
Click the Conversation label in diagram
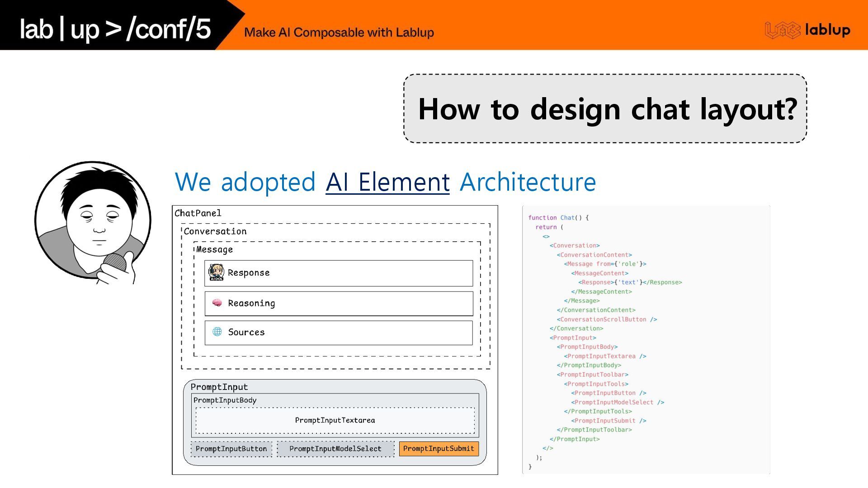(215, 231)
